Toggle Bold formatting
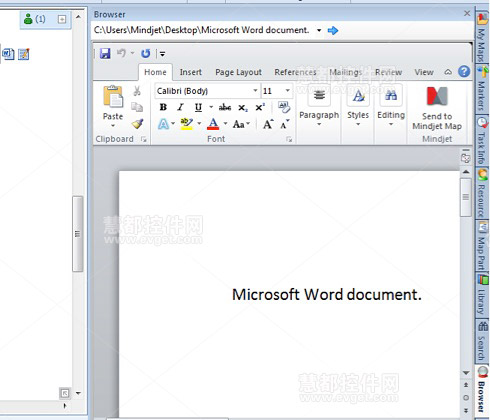This screenshot has height=420, width=490. tap(163, 107)
